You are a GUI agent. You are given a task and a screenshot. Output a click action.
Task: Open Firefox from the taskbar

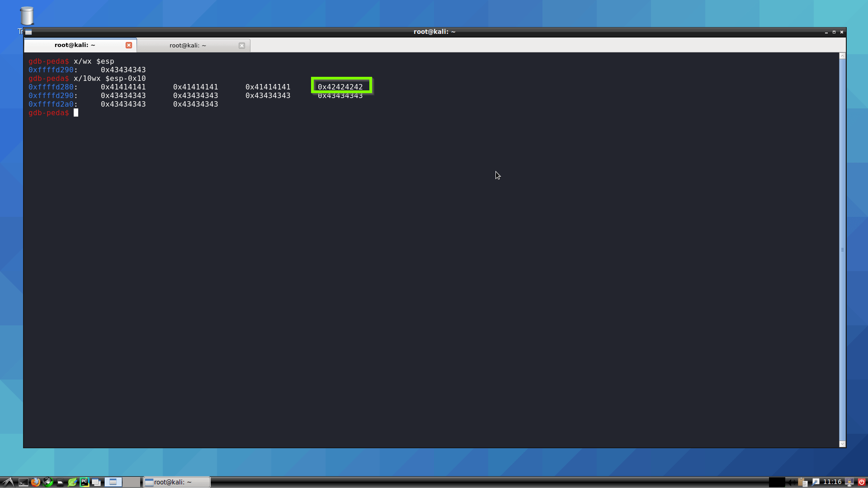coord(36,482)
